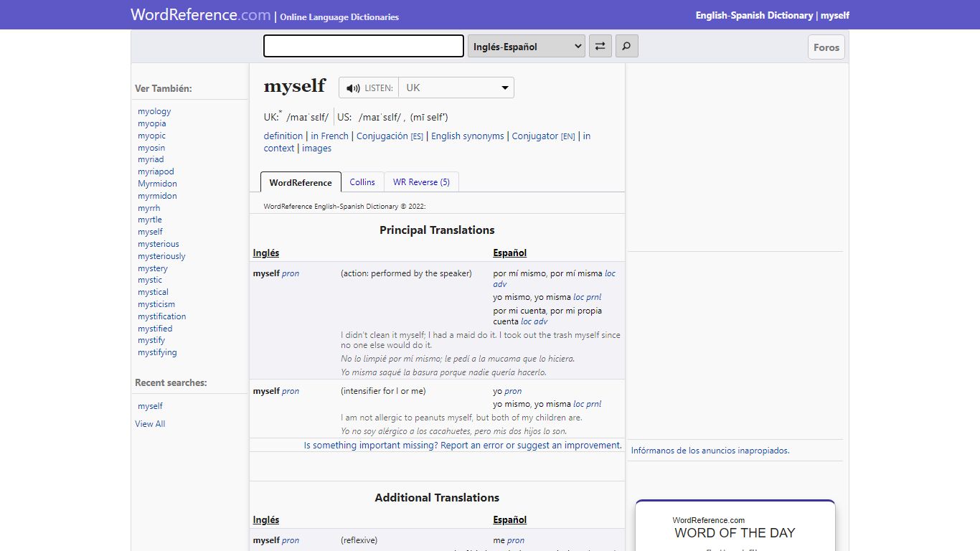The width and height of the screenshot is (980, 551).
Task: Select the Principal Translations heading
Action: click(437, 230)
